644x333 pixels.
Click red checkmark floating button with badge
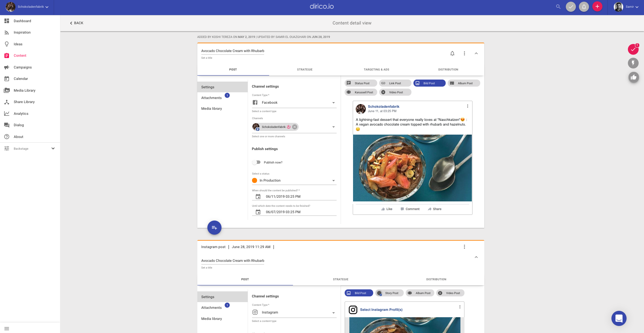point(633,49)
